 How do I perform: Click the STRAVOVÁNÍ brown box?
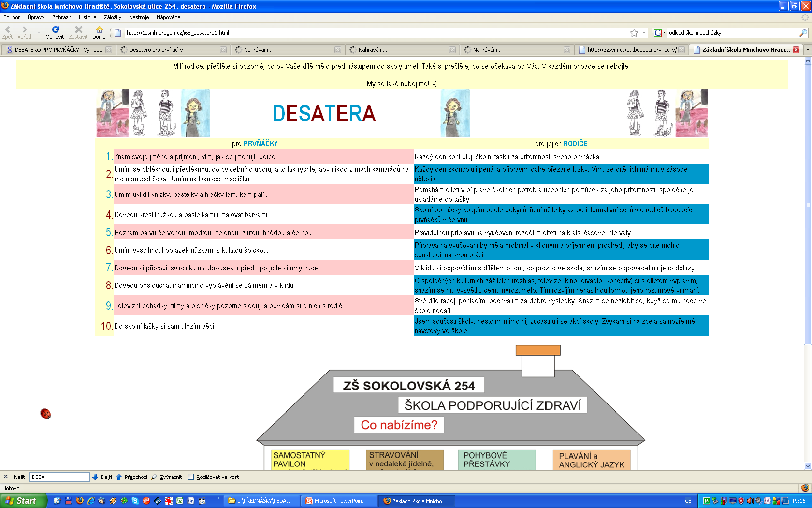pos(405,460)
